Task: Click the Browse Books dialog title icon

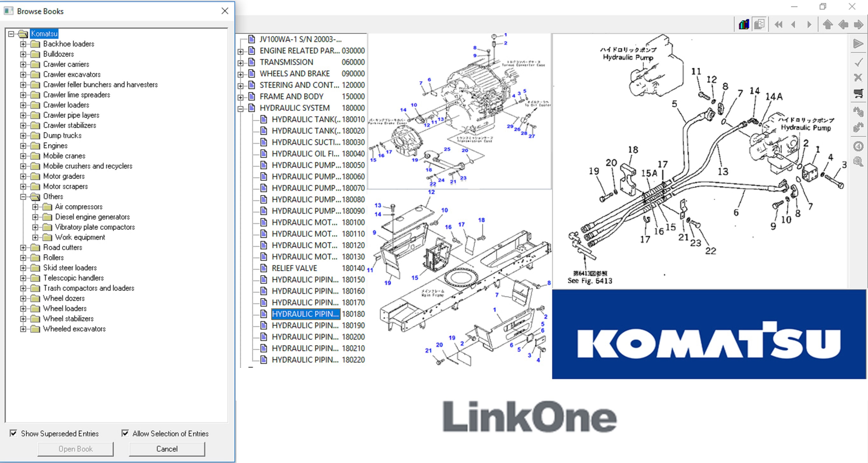Action: click(8, 11)
